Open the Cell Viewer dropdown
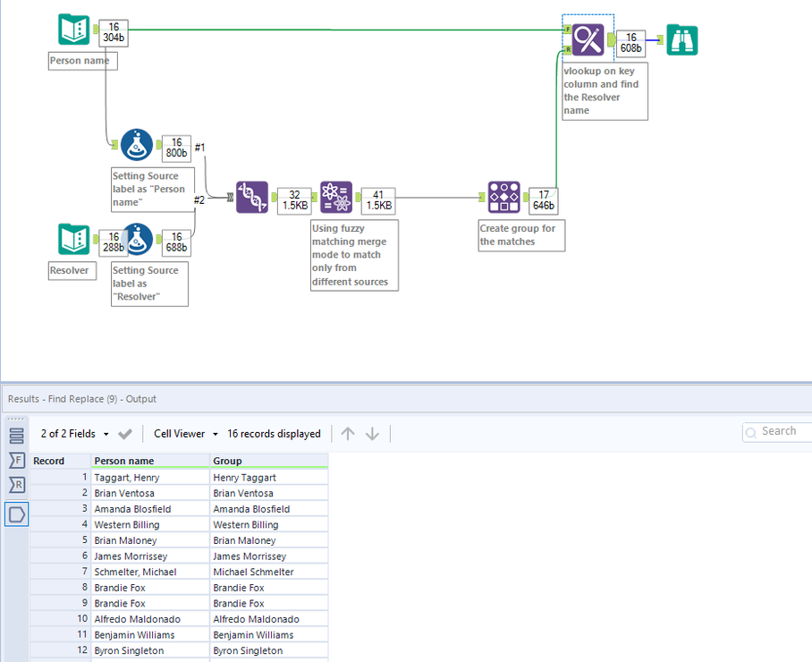The height and width of the screenshot is (662, 812). tap(185, 434)
